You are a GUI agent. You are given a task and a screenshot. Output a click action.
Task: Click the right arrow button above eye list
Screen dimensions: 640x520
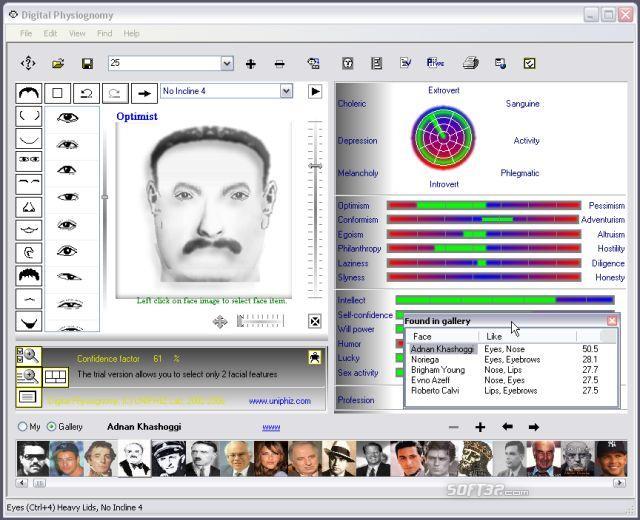coord(144,93)
